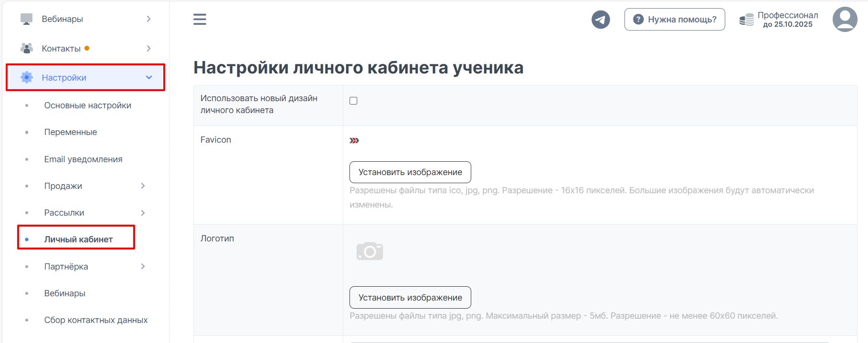This screenshot has height=343, width=868.
Task: Open the Партнёрка settings submenu
Action: (x=66, y=267)
